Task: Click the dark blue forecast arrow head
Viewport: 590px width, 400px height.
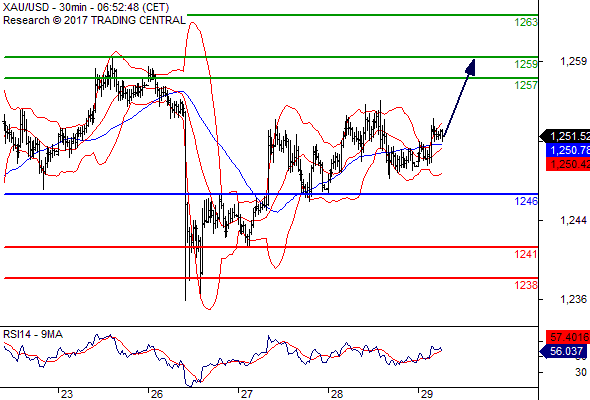Action: tap(470, 68)
